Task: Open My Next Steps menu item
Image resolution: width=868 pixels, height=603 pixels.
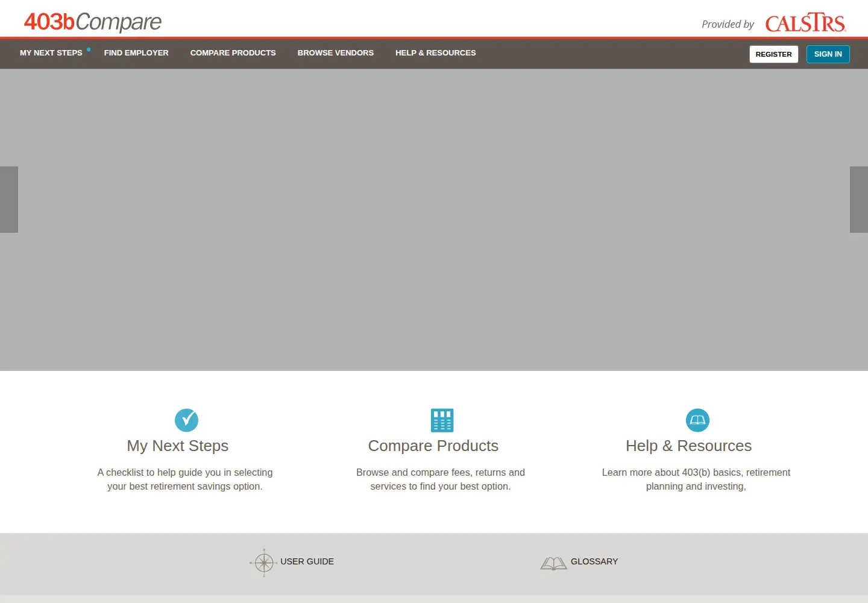Action: coord(51,53)
